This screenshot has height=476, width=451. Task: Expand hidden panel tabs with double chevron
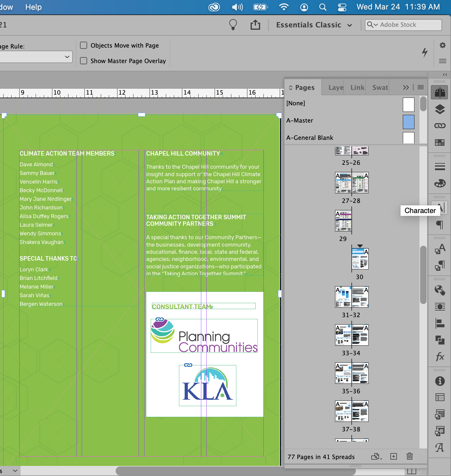(406, 87)
